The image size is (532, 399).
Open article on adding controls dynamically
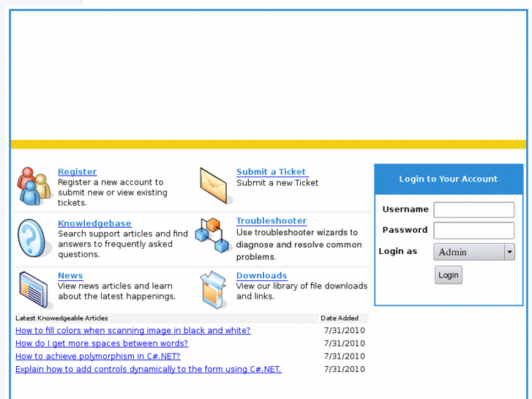149,369
